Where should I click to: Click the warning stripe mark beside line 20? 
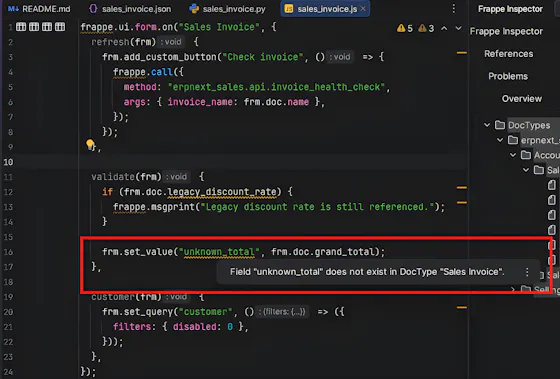click(x=462, y=307)
